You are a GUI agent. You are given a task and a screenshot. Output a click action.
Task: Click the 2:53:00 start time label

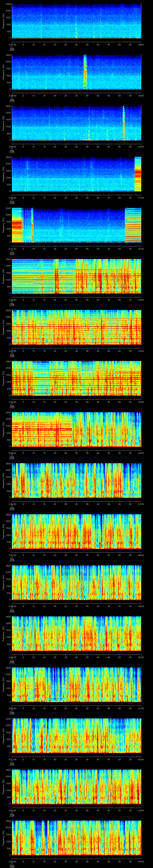coord(12,862)
